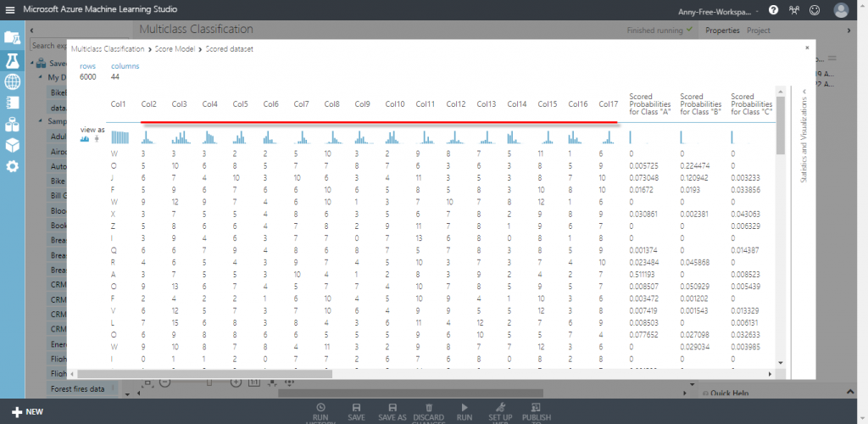Collapse the Saved Datasets tree node

(33, 63)
